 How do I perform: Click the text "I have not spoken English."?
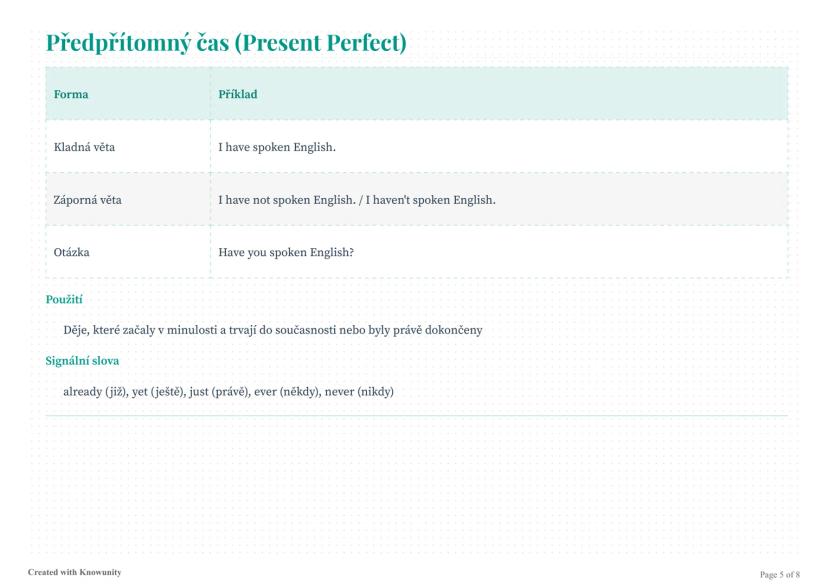tap(282, 200)
